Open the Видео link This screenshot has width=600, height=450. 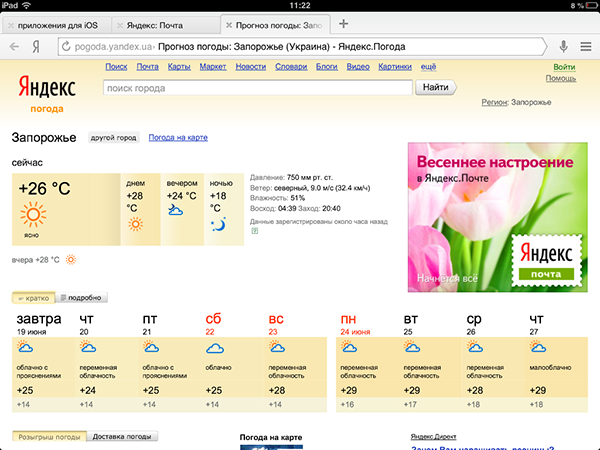click(x=358, y=67)
